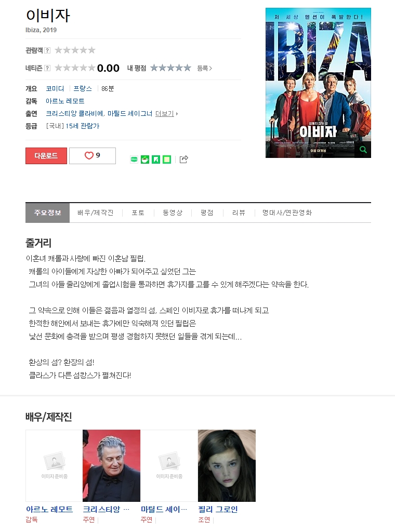This screenshot has height=532, width=395.
Task: Click the 네티즌 help question-mark icon
Action: pos(47,68)
